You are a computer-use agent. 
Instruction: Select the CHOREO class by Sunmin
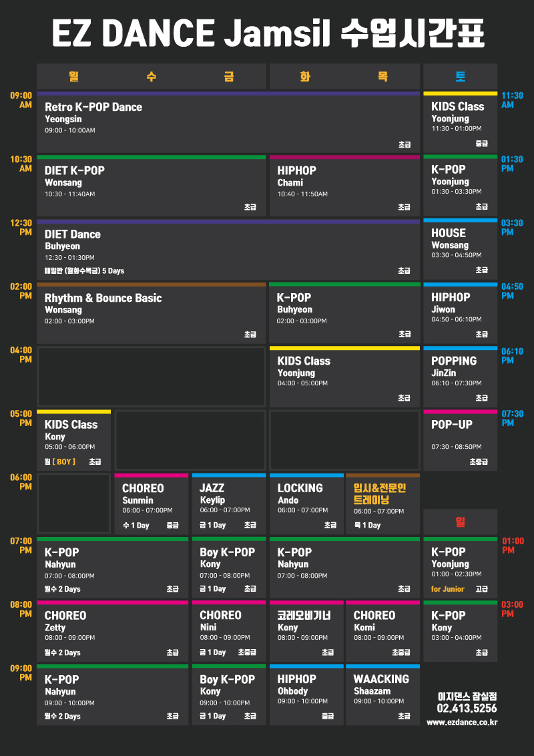152,504
